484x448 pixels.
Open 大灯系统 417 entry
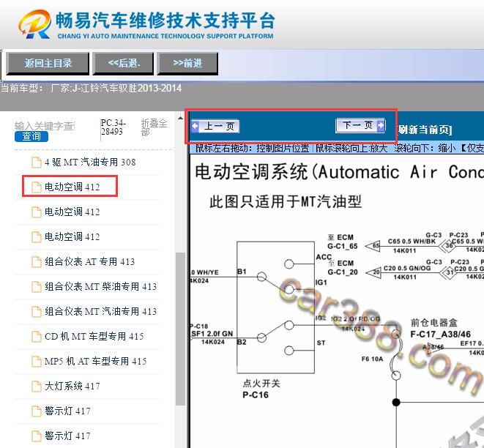tap(72, 386)
